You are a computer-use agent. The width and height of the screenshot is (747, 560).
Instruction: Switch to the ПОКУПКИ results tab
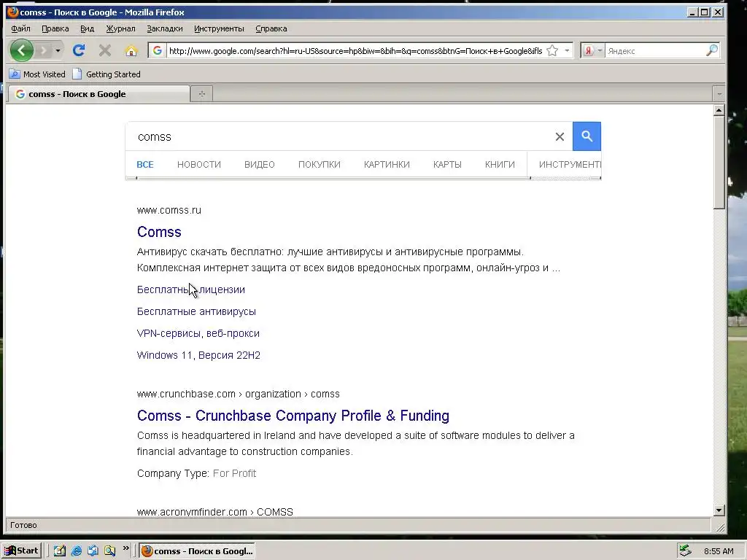(x=320, y=164)
